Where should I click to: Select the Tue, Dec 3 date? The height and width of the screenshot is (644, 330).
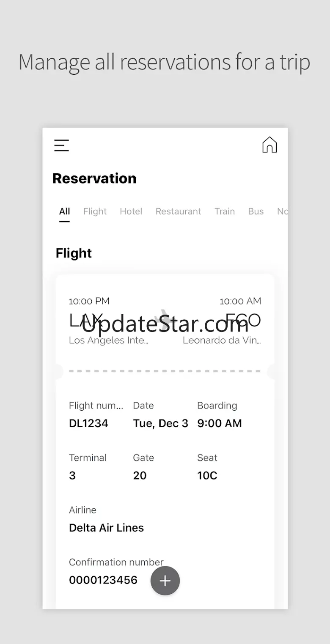click(160, 423)
